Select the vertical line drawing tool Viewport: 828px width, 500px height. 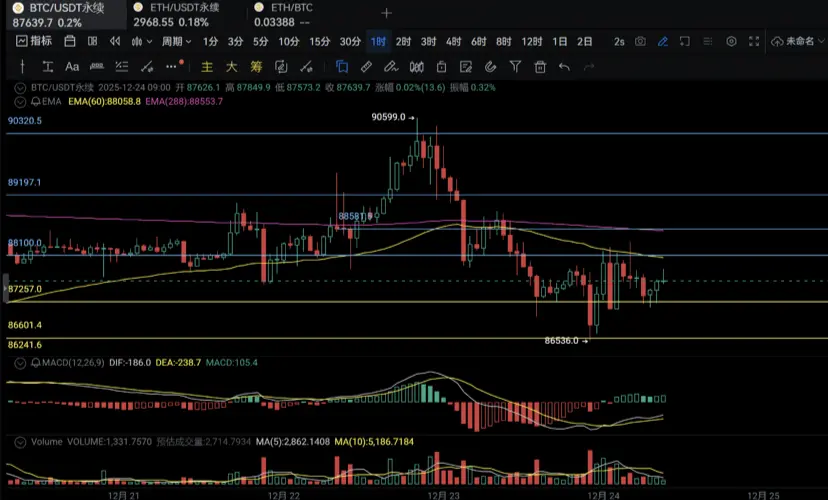tap(22, 67)
